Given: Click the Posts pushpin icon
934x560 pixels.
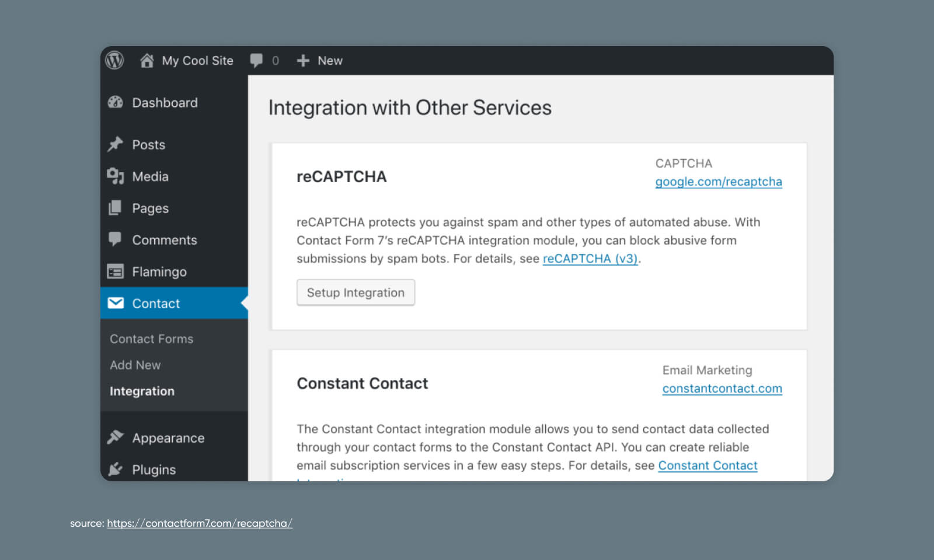Looking at the screenshot, I should (x=116, y=144).
